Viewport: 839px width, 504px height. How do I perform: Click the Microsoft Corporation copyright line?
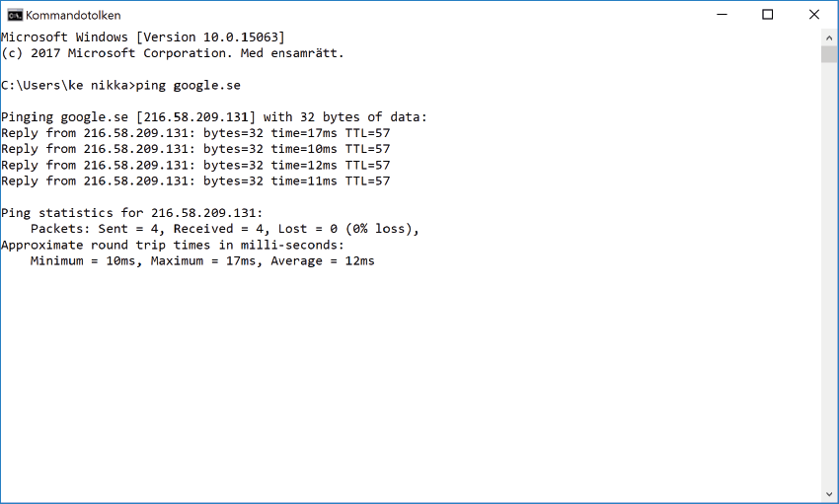(173, 53)
